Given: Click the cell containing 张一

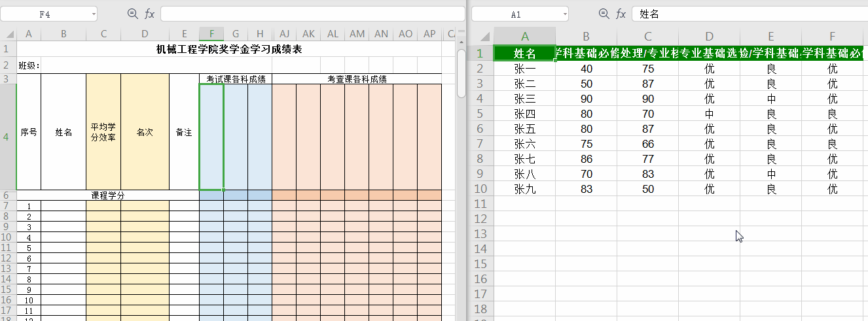Looking at the screenshot, I should click(525, 69).
